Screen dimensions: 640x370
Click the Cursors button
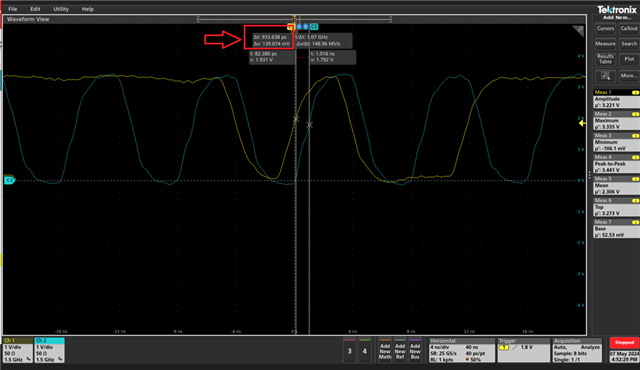605,29
